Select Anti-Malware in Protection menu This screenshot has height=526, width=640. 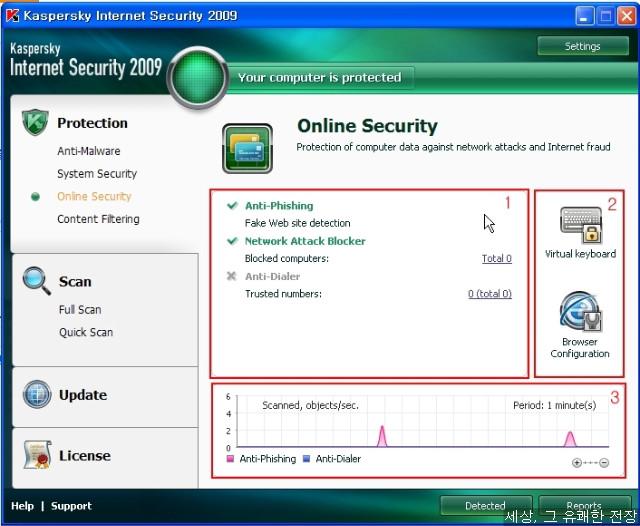(x=89, y=151)
